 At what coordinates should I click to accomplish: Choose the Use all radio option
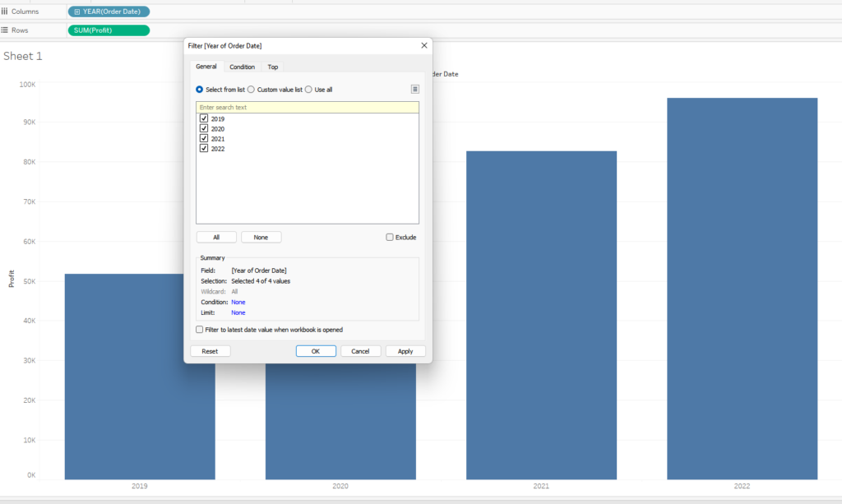click(308, 90)
